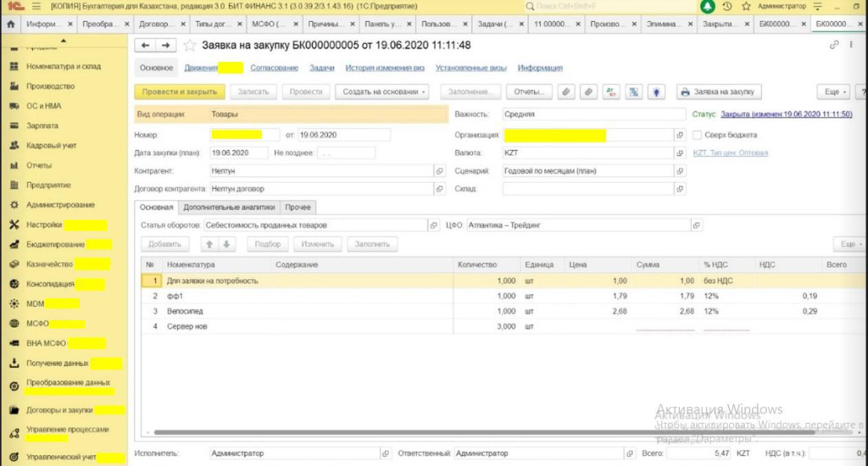The height and width of the screenshot is (466, 868).
Task: Enable the Сверх бюджета checkbox
Action: (x=698, y=135)
